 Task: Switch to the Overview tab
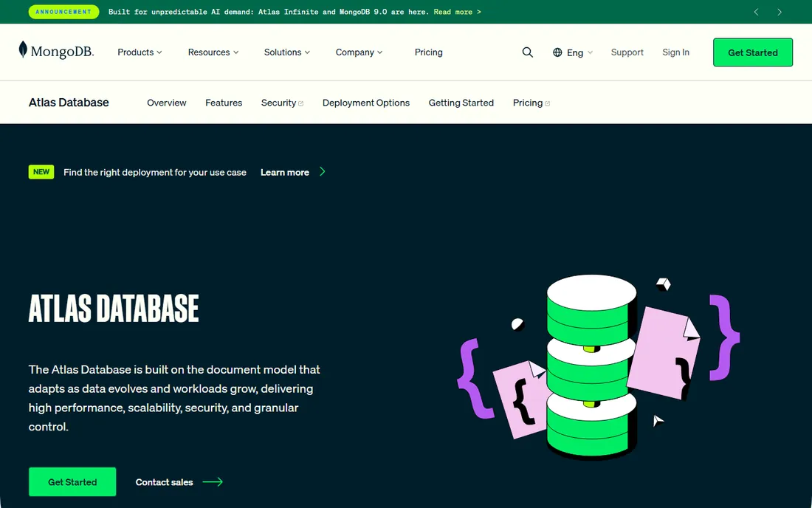click(166, 103)
